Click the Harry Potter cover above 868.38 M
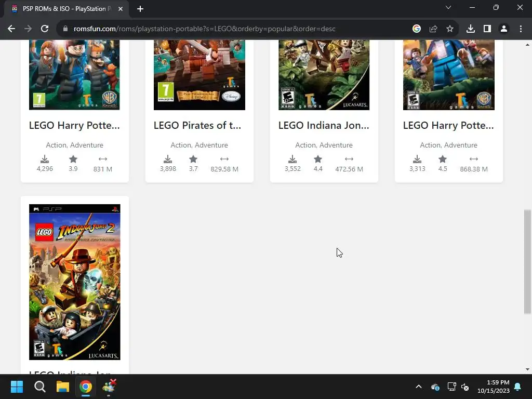Viewport: 532px width, 399px height. (448, 75)
